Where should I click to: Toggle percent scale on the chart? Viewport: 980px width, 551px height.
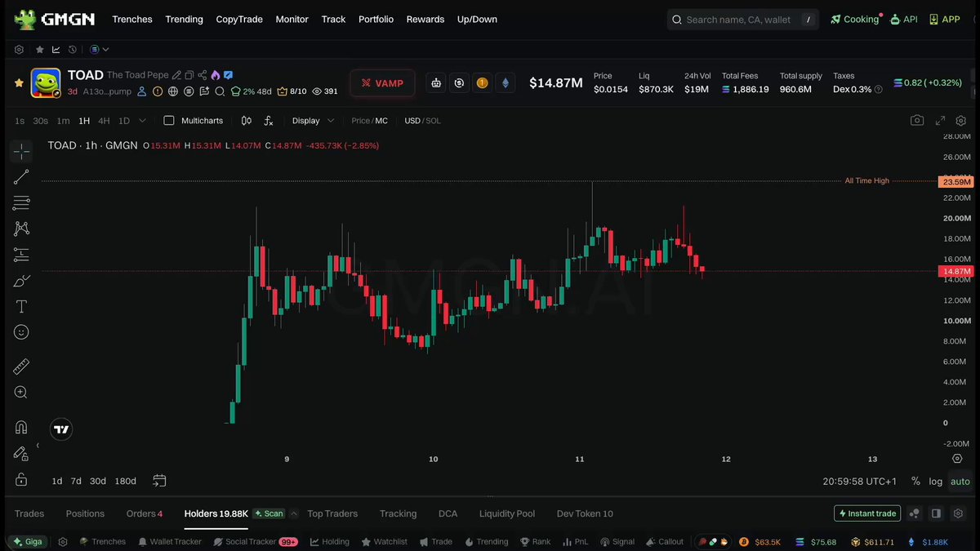click(x=915, y=482)
